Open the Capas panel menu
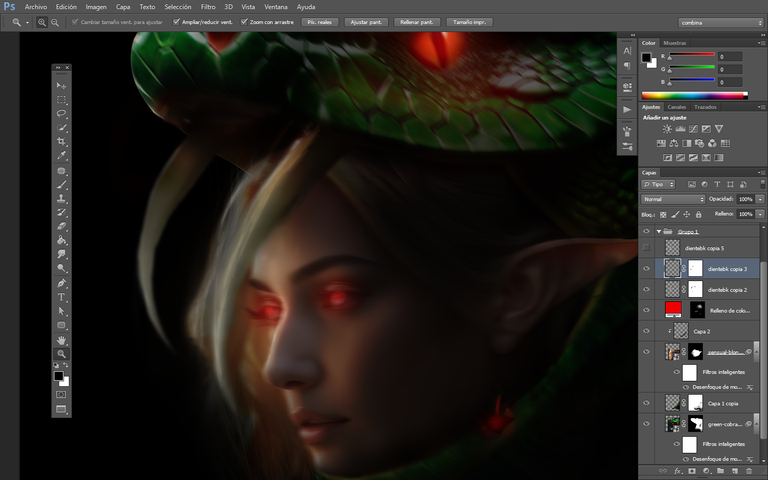The width and height of the screenshot is (768, 480). [x=761, y=172]
